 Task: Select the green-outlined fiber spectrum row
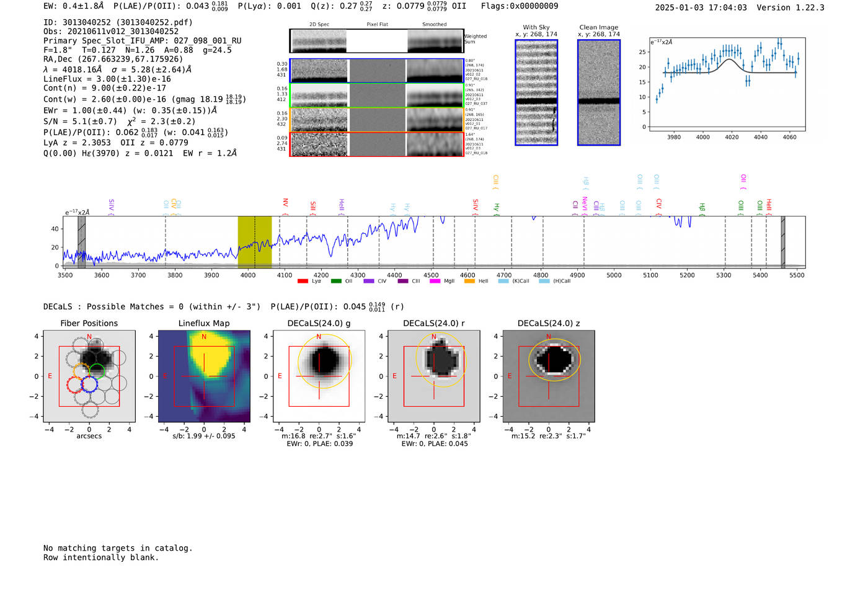(376, 96)
